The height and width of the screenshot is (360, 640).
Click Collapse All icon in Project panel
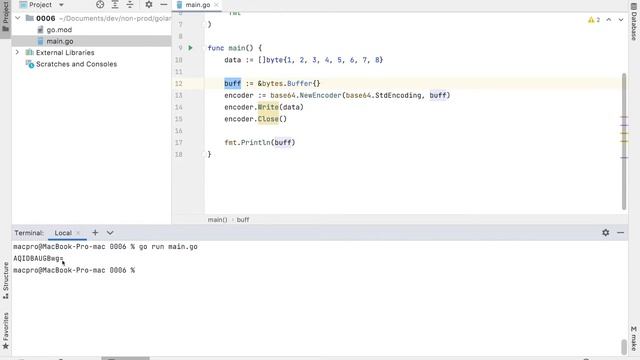pos(130,4)
